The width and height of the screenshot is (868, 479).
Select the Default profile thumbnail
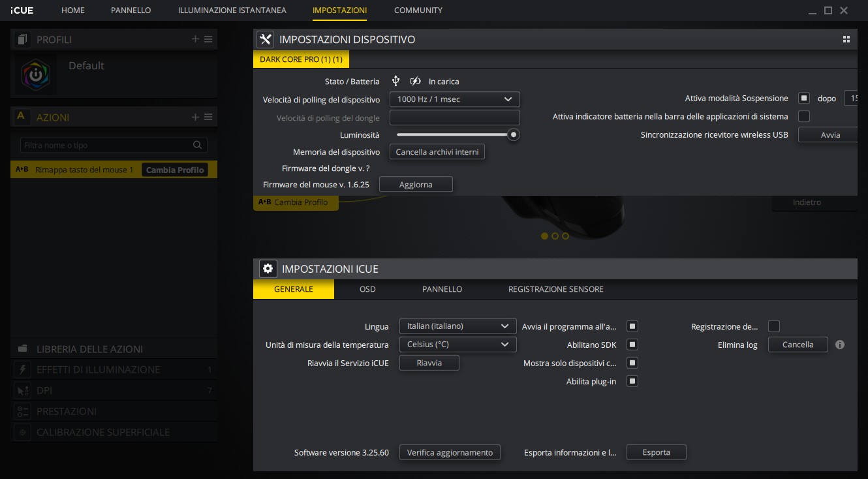pyautogui.click(x=37, y=75)
